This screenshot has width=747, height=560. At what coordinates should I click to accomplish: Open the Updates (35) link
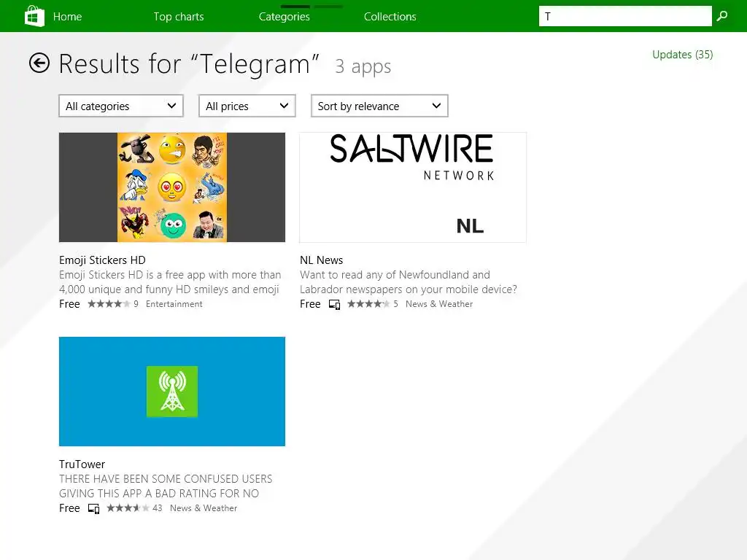pyautogui.click(x=682, y=55)
